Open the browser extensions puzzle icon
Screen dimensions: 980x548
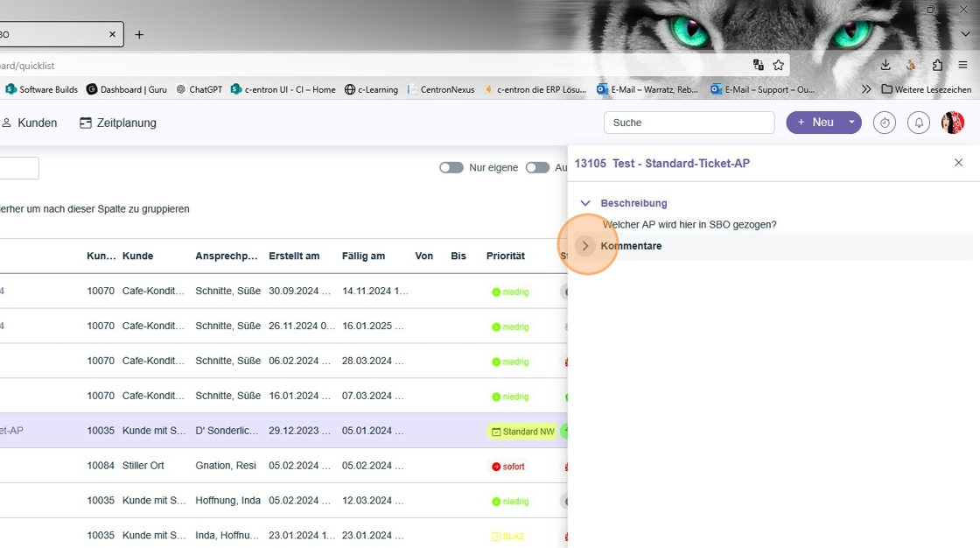pos(937,65)
